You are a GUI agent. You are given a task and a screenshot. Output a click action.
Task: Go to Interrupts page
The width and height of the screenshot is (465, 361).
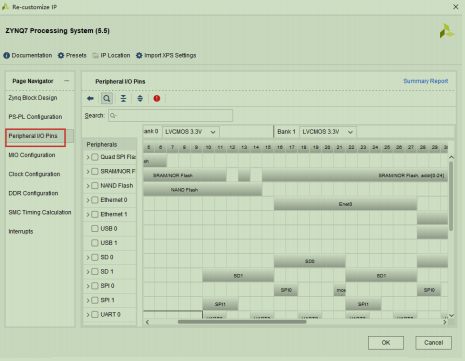point(21,231)
